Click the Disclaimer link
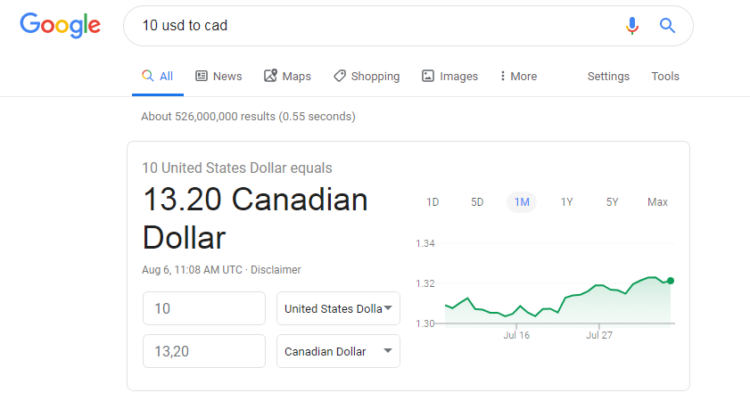Viewport: 750px width, 401px height. 276,270
